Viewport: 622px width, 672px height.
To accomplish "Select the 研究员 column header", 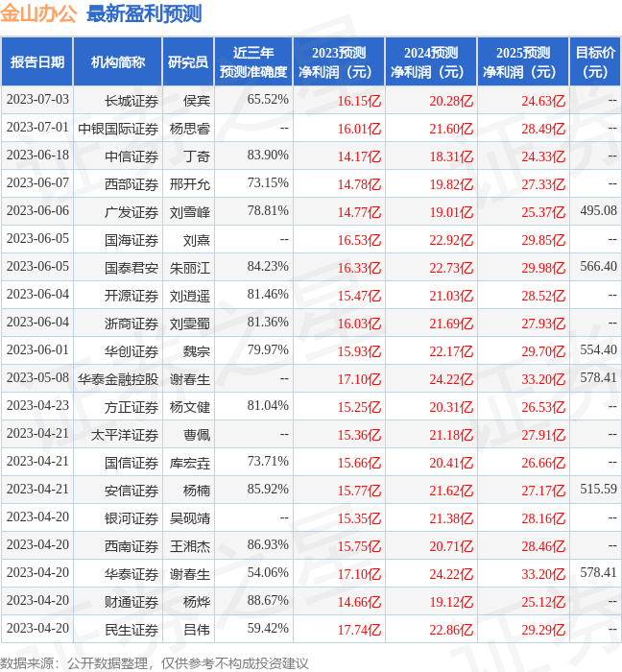I will click(188, 61).
